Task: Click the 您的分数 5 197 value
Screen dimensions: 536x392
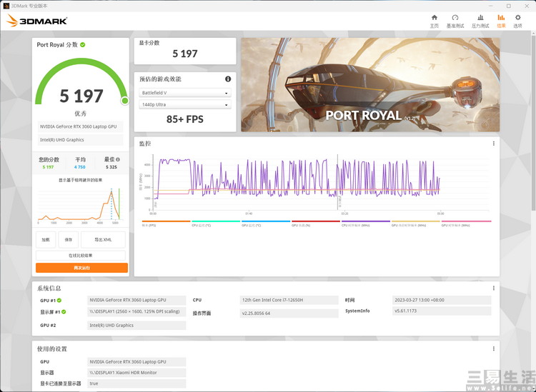Action: point(48,167)
